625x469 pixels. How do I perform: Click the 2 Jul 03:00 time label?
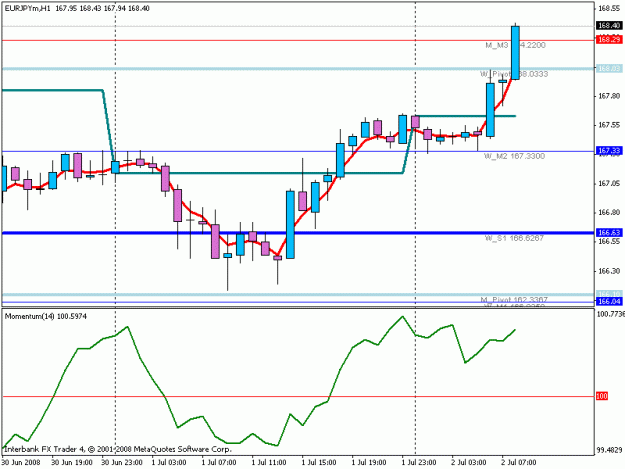[469, 463]
